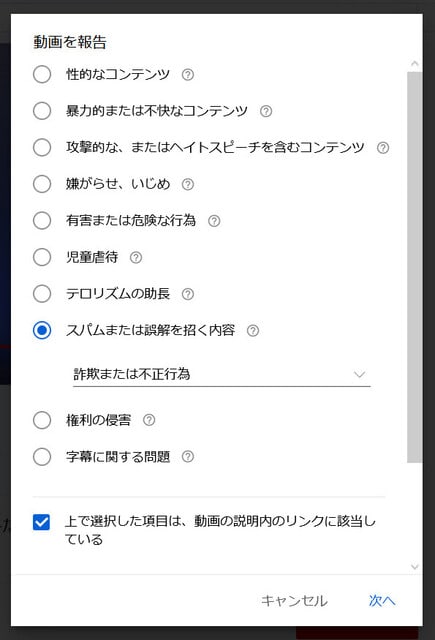Screen dimensions: 435x640
Task: Choose the 児童虐待 radio option
Action: click(42, 257)
